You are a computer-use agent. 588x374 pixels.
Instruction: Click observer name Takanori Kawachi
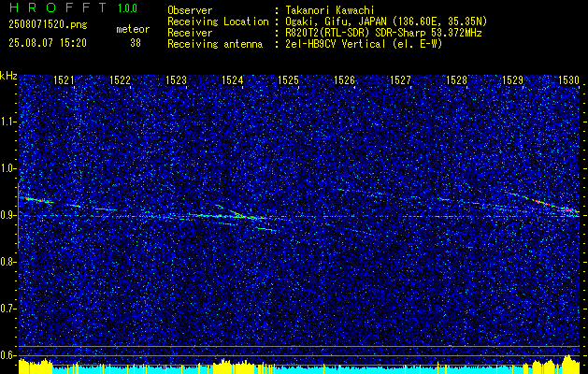330,11
